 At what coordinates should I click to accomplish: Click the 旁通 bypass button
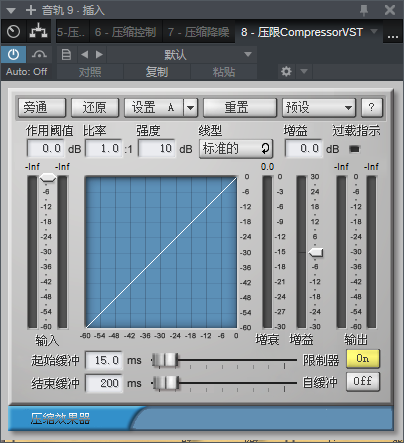42,108
